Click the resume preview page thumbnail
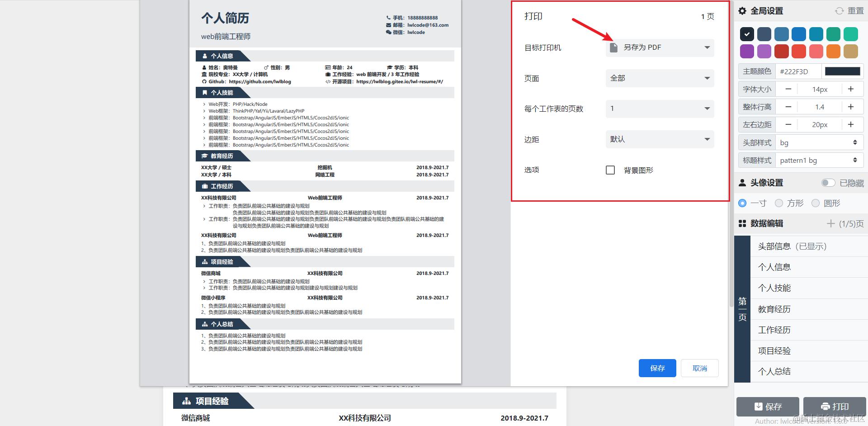The width and height of the screenshot is (868, 426). [x=325, y=192]
